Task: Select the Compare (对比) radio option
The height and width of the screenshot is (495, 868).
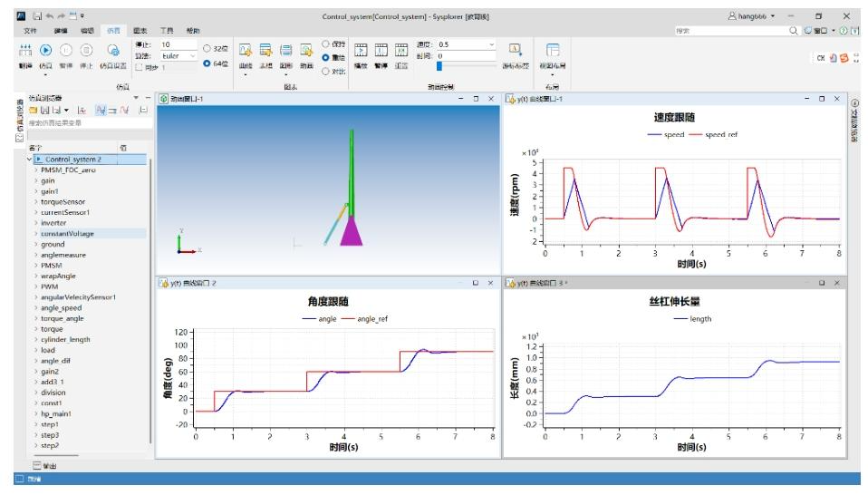Action: pyautogui.click(x=325, y=72)
